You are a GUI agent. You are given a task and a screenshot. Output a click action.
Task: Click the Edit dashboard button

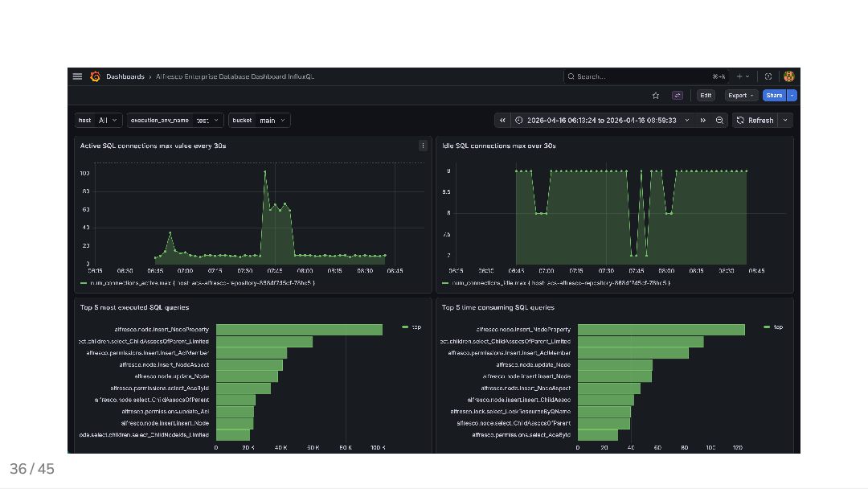(706, 96)
